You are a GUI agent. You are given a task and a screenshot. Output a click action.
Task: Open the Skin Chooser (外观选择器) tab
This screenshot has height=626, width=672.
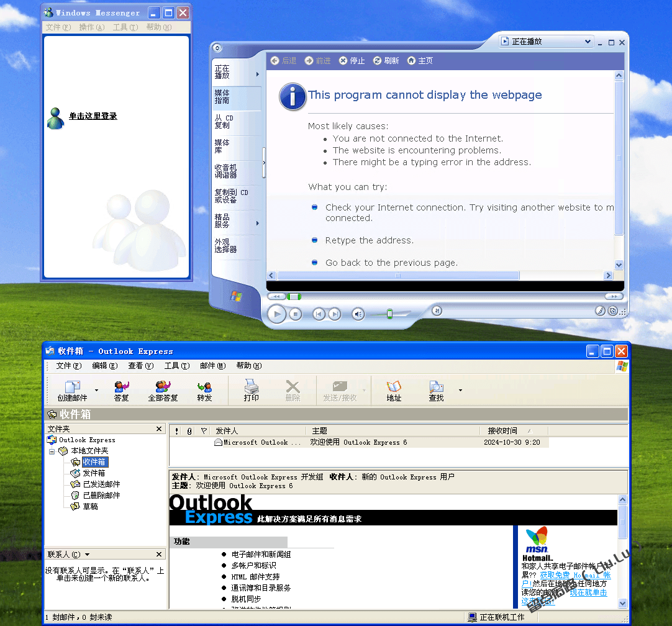(x=236, y=246)
